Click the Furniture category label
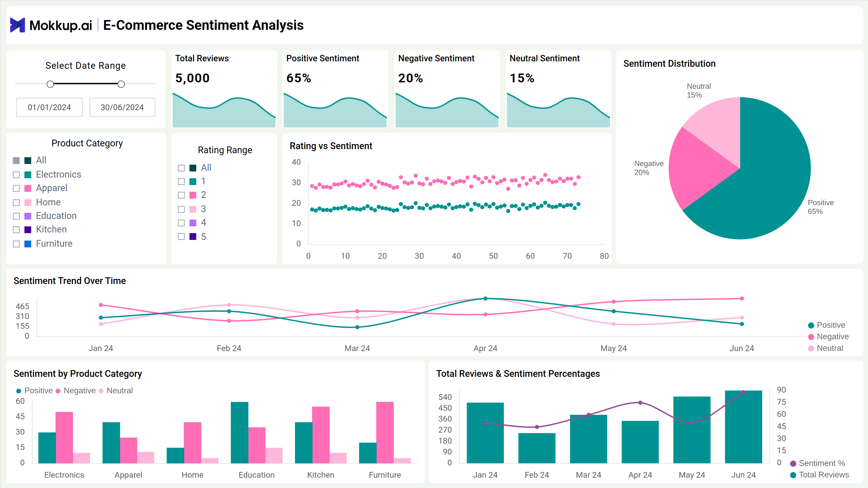 pyautogui.click(x=54, y=243)
